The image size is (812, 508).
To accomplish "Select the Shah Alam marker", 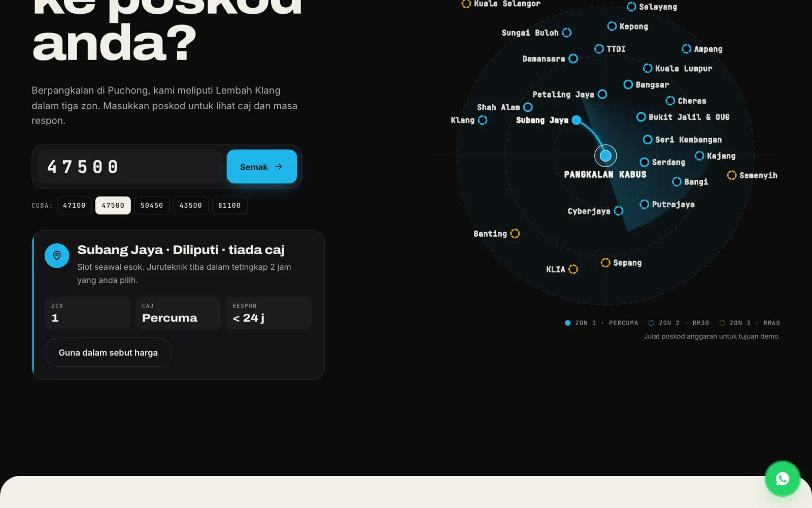I will click(528, 107).
